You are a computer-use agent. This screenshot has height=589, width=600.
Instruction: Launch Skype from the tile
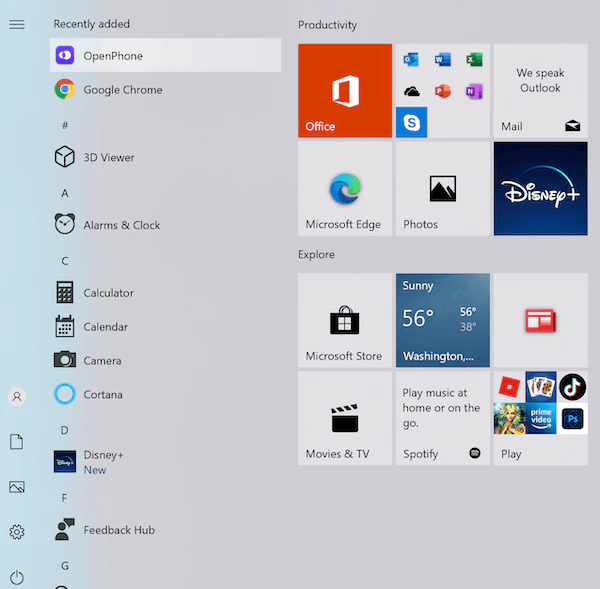(411, 122)
